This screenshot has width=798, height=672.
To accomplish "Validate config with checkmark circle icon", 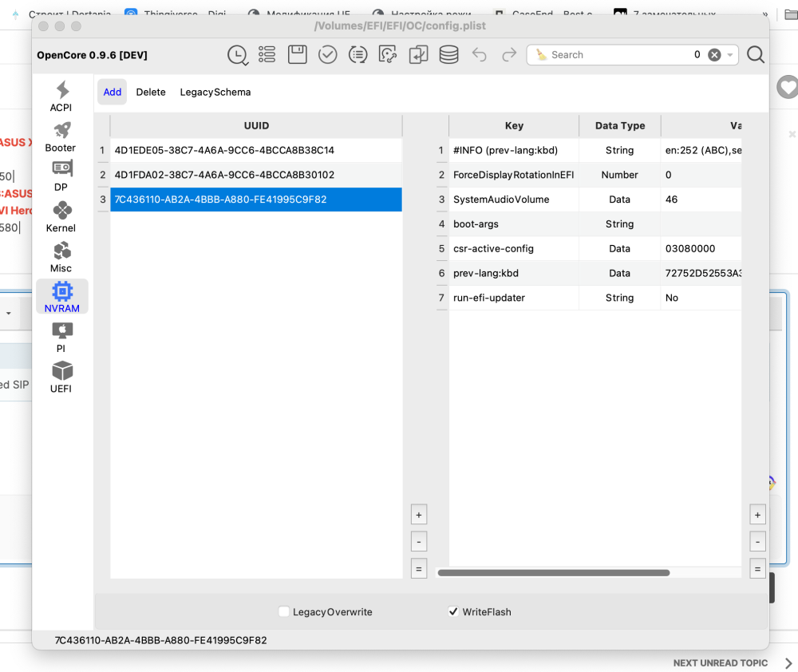I will tap(328, 54).
